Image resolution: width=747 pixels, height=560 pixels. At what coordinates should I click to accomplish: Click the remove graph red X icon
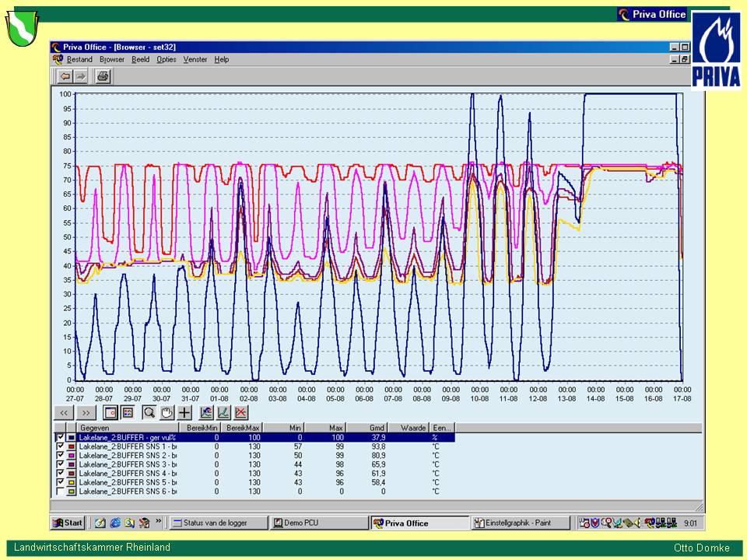click(x=241, y=412)
